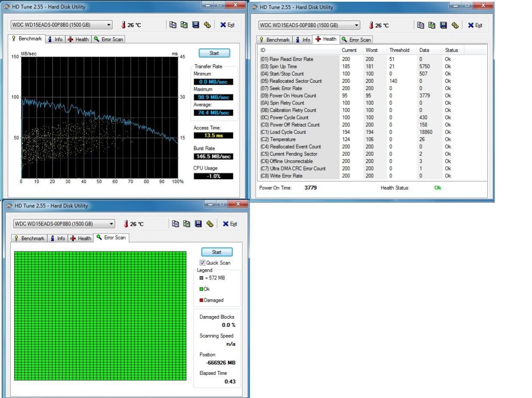Switch to Benchmark tab in Error Scan window

click(30, 238)
